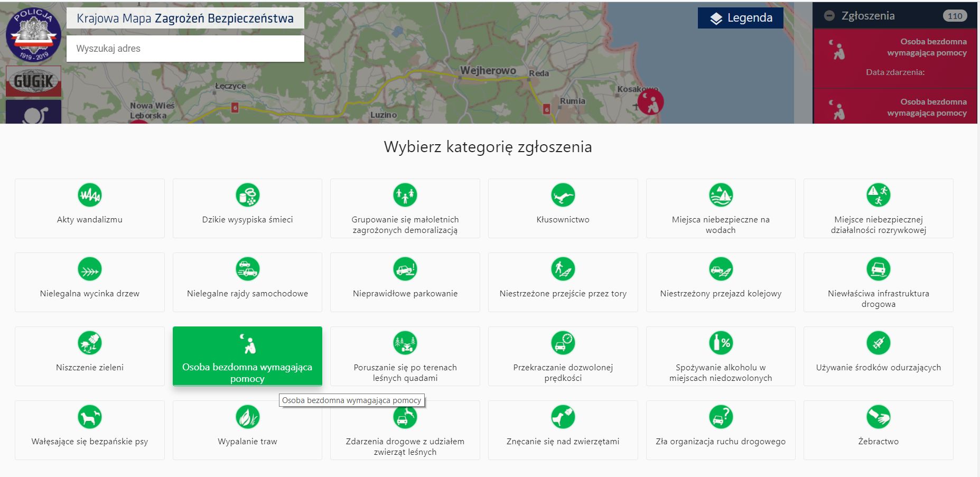This screenshot has height=477, width=980.
Task: Choose the Dzikie wysypiska śmieci icon
Action: coord(247,195)
